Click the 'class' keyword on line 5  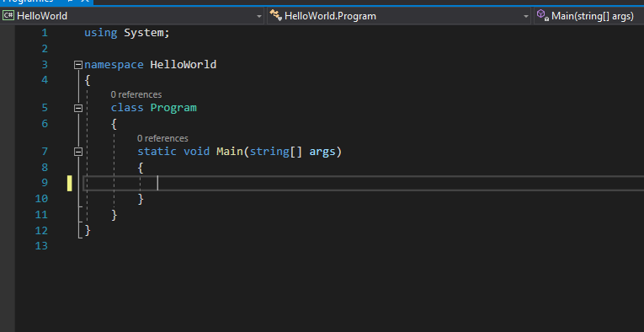click(x=127, y=108)
